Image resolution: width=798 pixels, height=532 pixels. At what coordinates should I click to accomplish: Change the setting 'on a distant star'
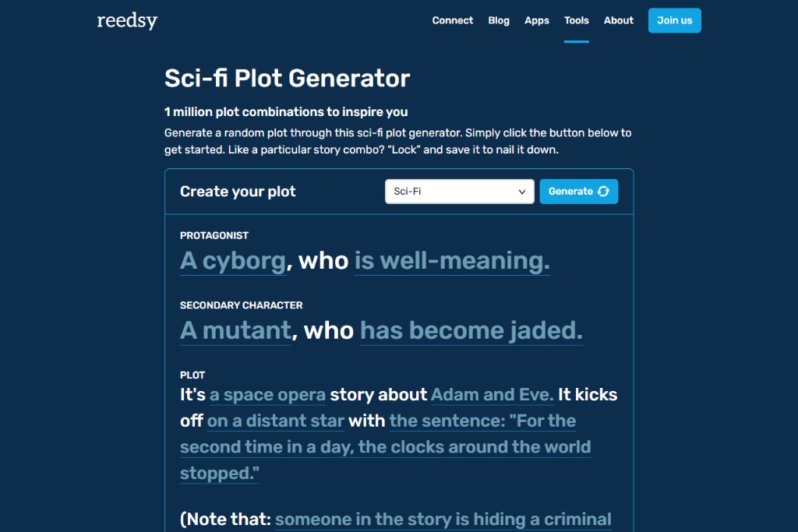(274, 421)
